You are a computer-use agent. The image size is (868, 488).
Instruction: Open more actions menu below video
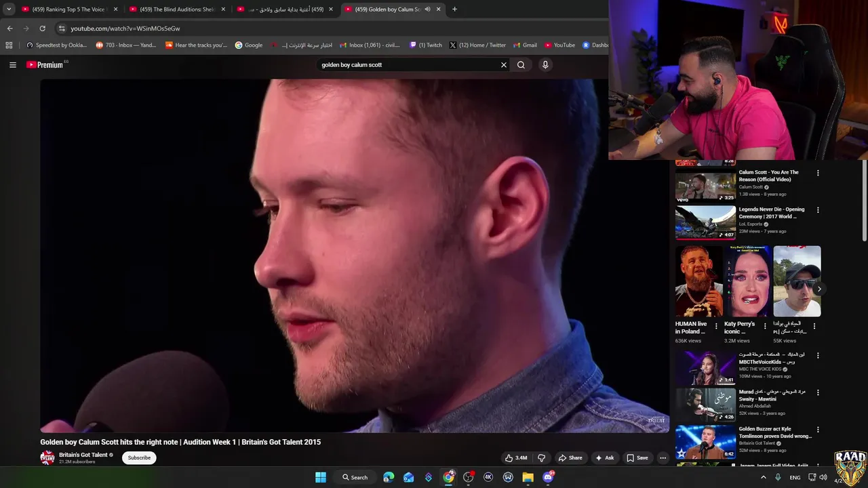[x=663, y=458]
